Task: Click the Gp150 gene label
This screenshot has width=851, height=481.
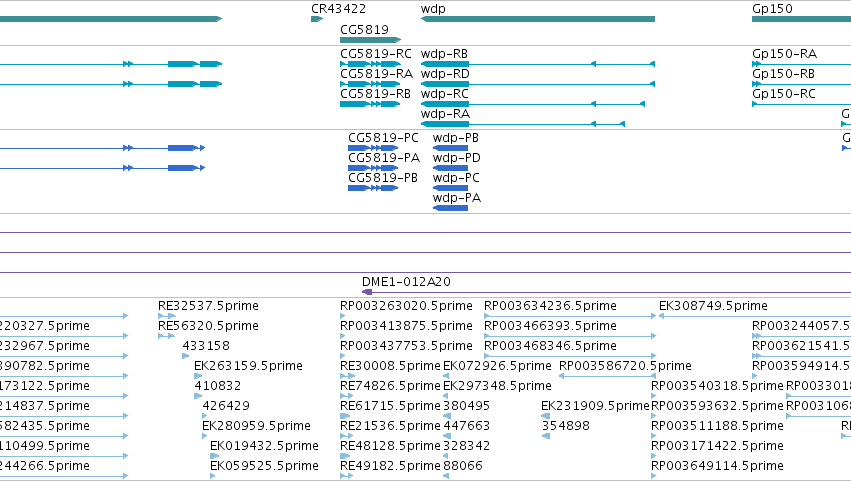Action: pyautogui.click(x=772, y=9)
